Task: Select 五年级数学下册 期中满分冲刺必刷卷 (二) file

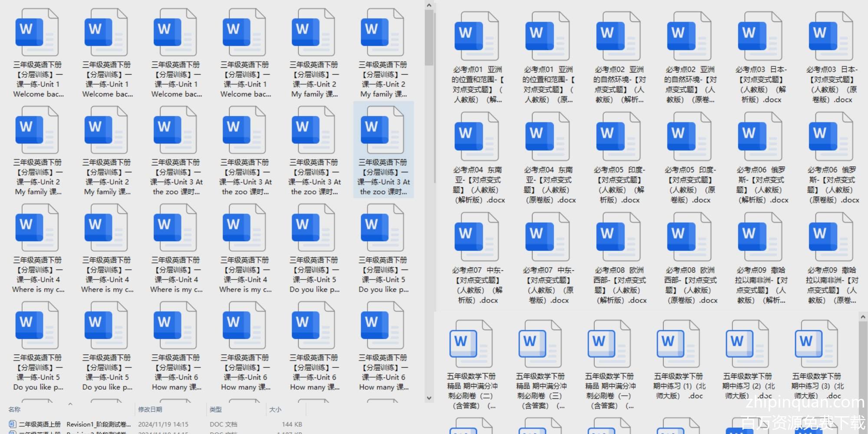Action: tap(472, 365)
